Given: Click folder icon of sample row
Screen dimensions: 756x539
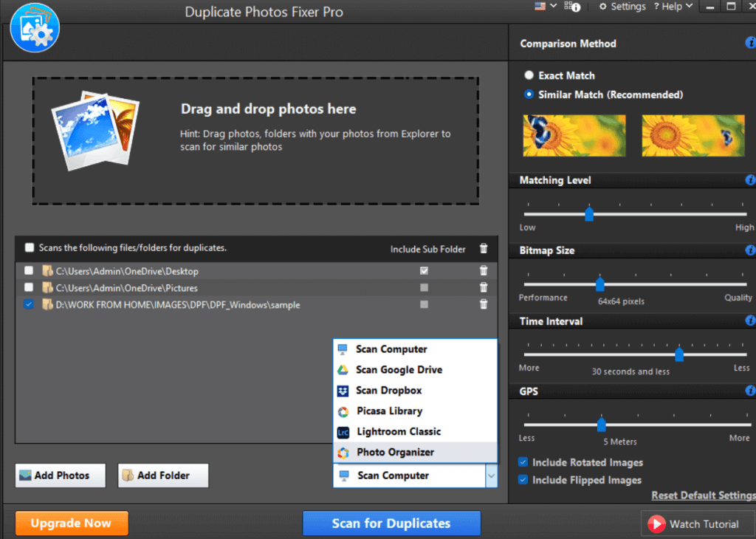Looking at the screenshot, I should (47, 304).
